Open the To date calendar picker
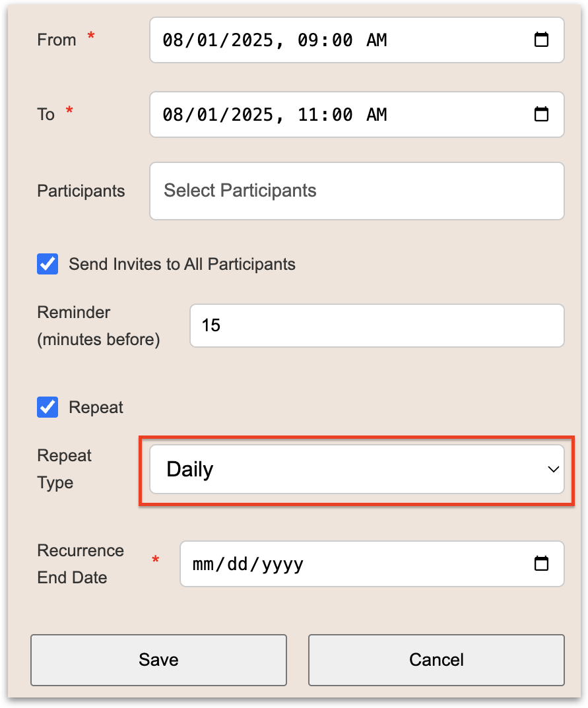Image resolution: width=588 pixels, height=708 pixels. (541, 115)
